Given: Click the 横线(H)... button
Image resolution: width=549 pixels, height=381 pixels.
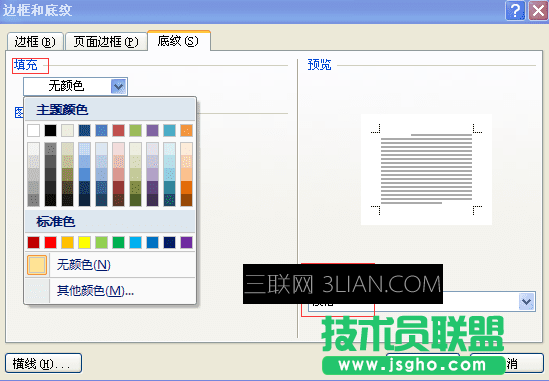Looking at the screenshot, I should click(43, 363).
